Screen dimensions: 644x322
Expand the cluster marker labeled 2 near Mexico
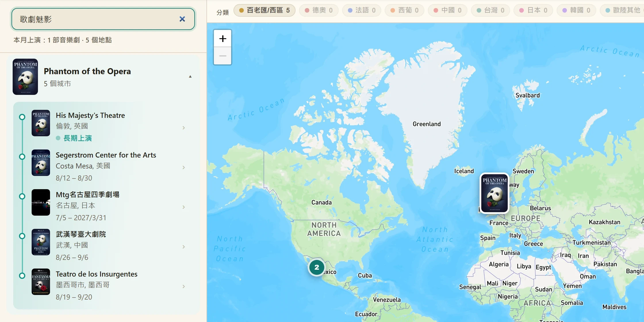(x=317, y=267)
